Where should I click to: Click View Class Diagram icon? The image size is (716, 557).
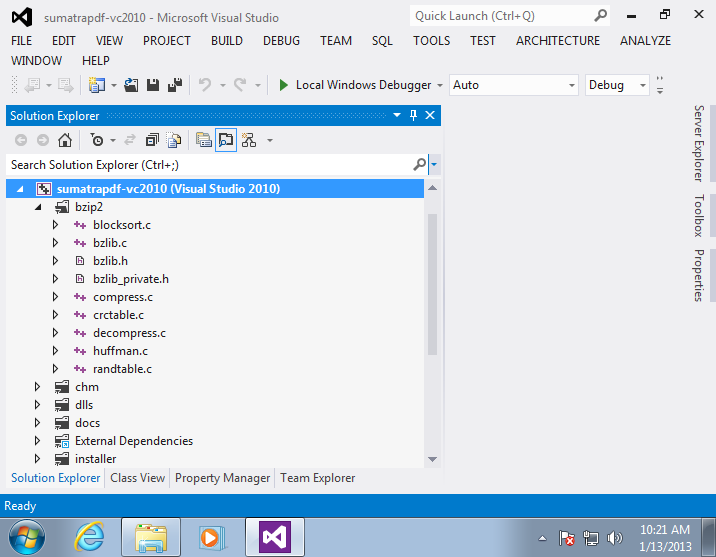point(249,140)
